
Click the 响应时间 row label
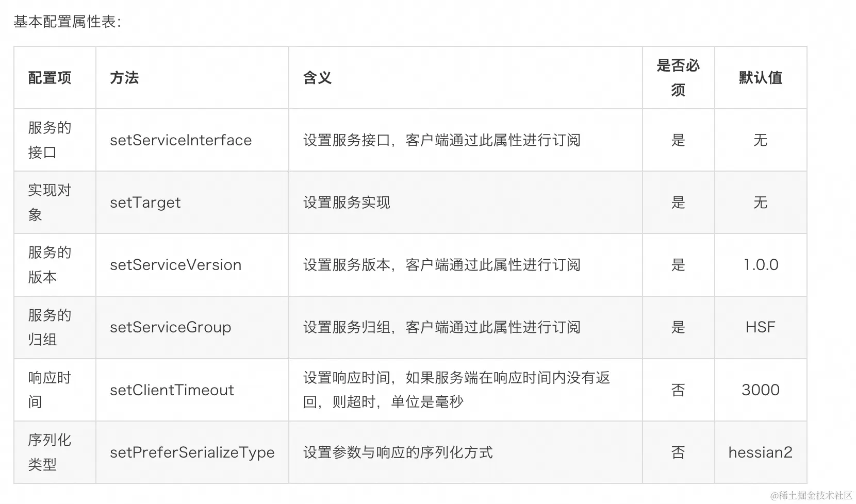pos(50,390)
